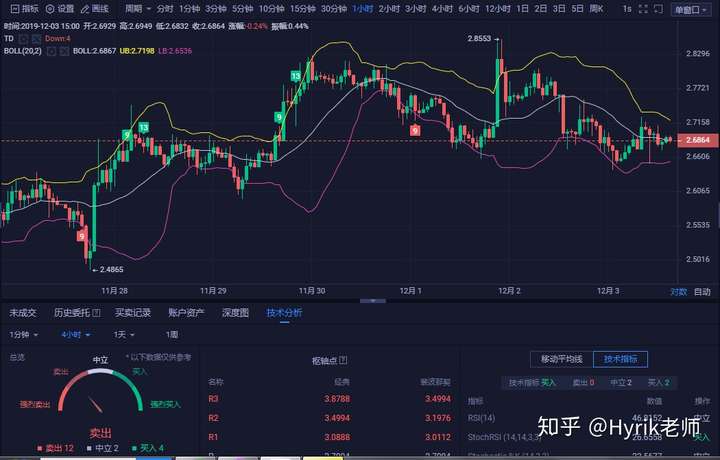
Task: Select the 2日 chart period
Action: tap(540, 9)
